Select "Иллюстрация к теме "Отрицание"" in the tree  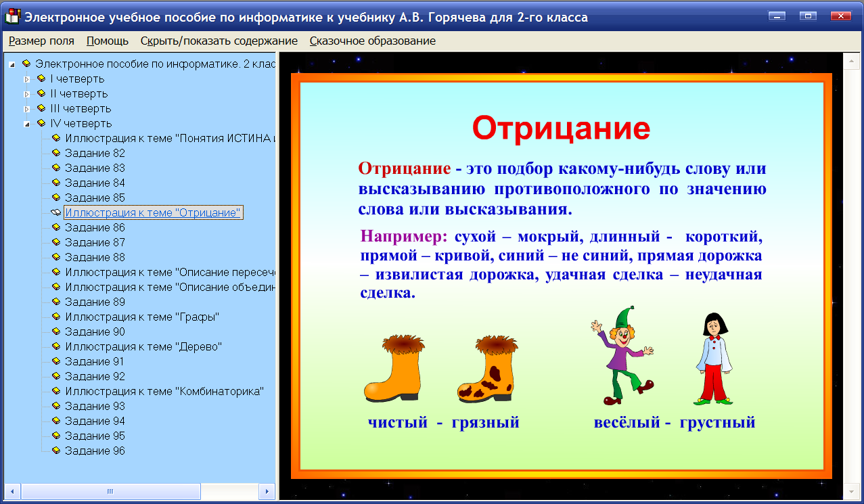[x=152, y=212]
